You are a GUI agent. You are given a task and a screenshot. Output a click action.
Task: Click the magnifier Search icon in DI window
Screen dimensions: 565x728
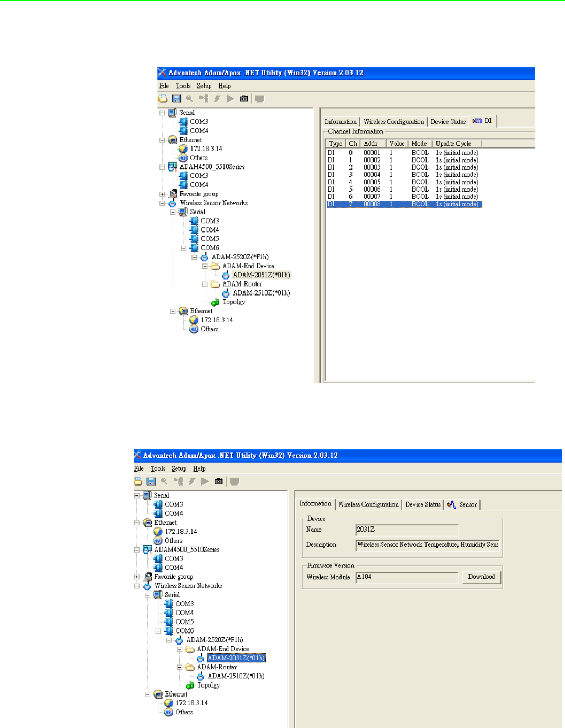click(189, 99)
